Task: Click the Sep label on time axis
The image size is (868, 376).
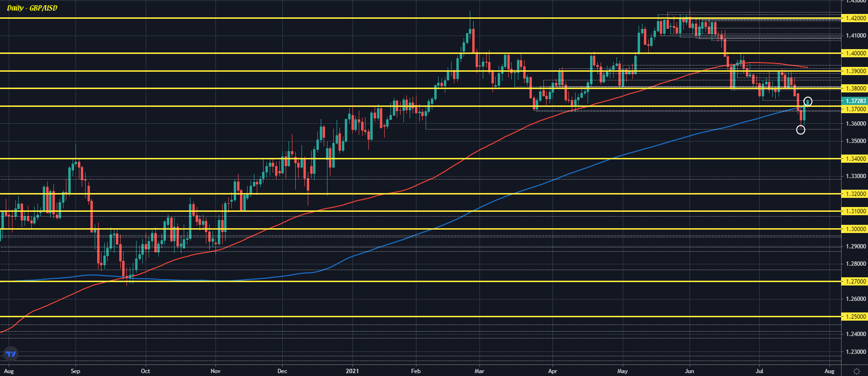Action: pyautogui.click(x=75, y=371)
